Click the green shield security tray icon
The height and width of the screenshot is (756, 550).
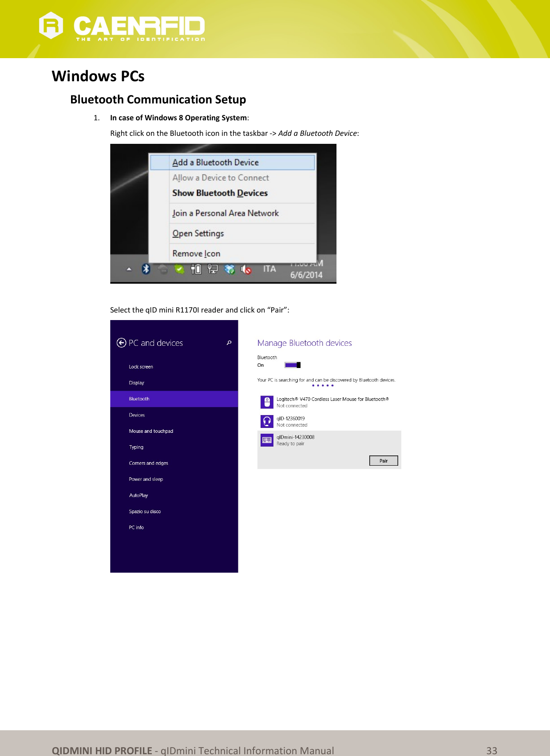click(179, 269)
